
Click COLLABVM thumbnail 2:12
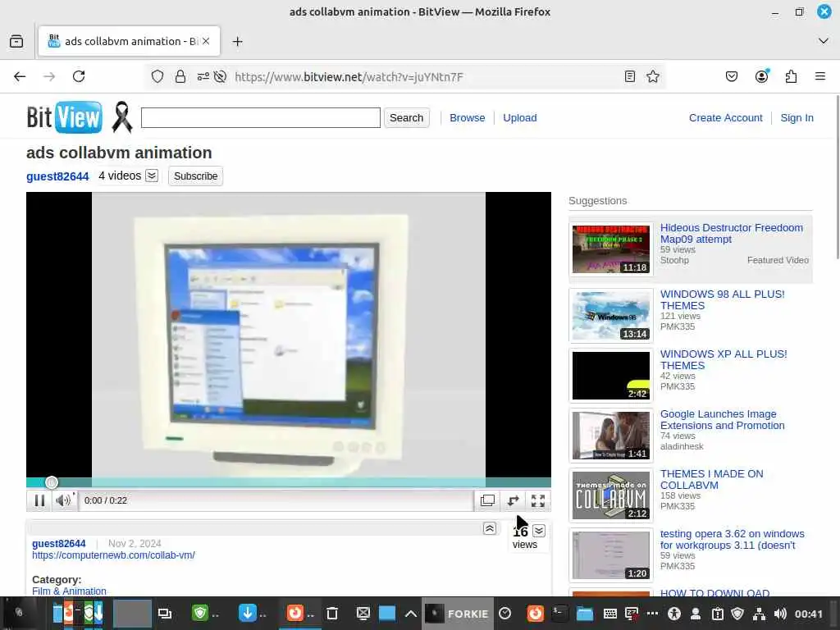click(x=610, y=495)
